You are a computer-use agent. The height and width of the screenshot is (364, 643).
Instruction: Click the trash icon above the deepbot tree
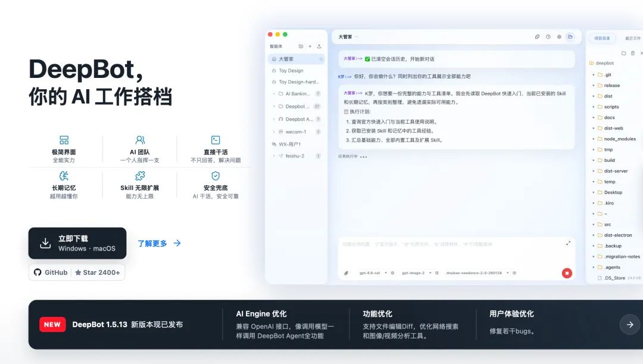633,53
